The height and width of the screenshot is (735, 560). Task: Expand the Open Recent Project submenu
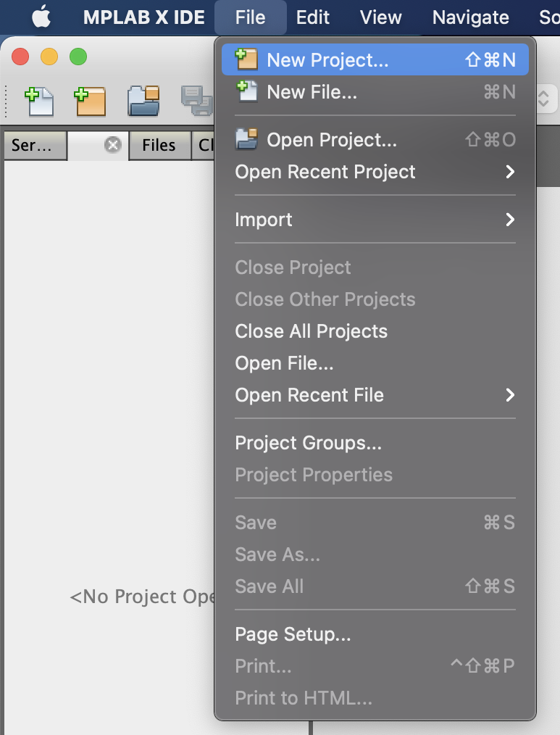click(510, 172)
